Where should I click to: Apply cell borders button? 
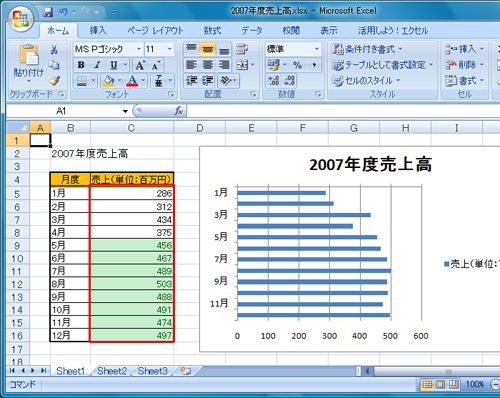(x=82, y=81)
